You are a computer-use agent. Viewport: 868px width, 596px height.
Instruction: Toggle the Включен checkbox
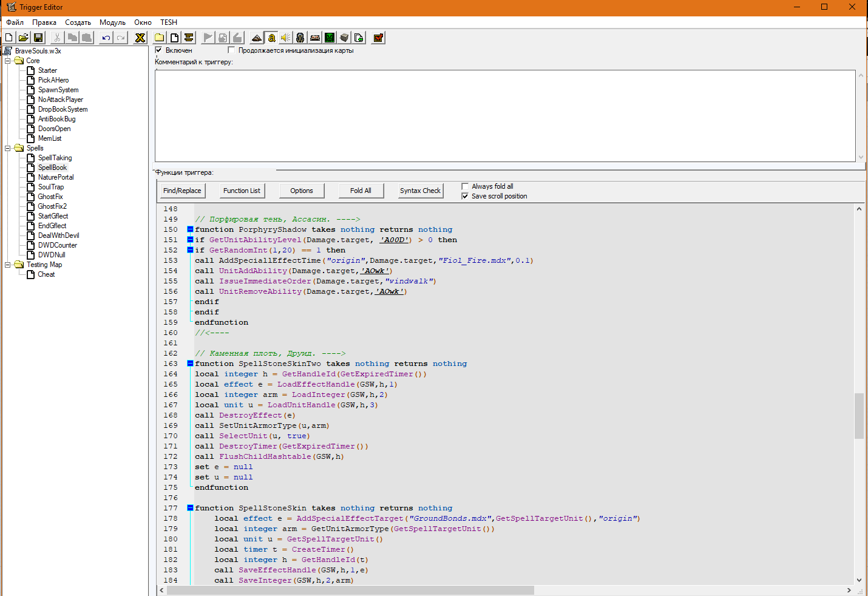(159, 50)
